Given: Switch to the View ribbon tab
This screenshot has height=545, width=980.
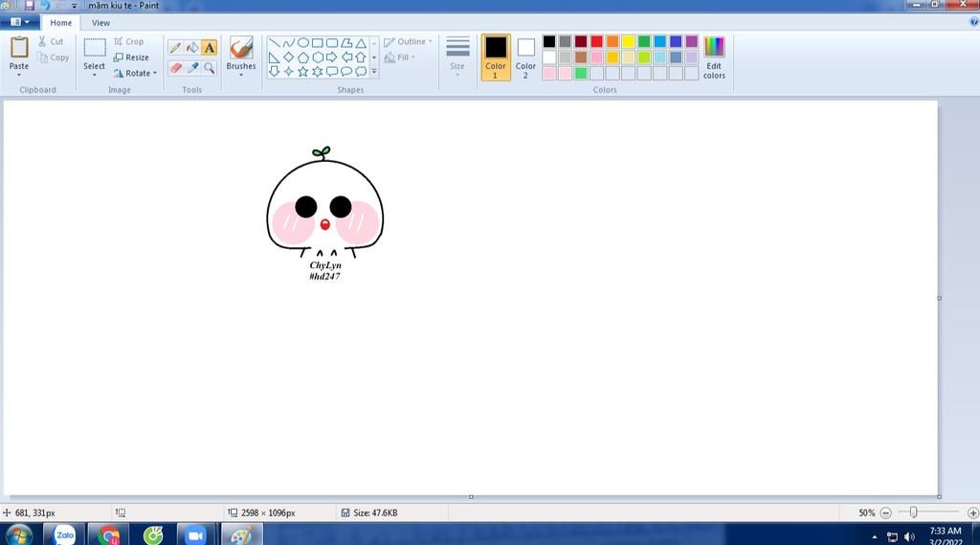Looking at the screenshot, I should [x=100, y=23].
